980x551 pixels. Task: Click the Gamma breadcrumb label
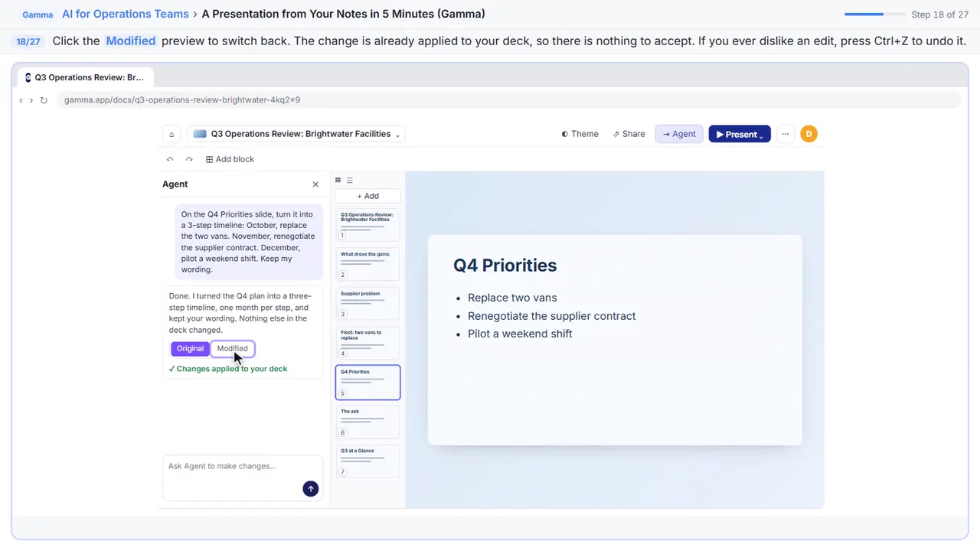(x=38, y=15)
